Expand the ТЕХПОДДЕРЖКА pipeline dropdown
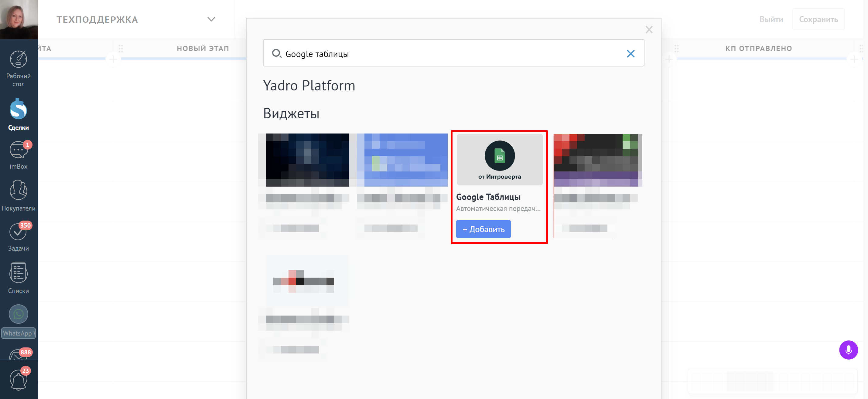This screenshot has width=868, height=399. [211, 19]
